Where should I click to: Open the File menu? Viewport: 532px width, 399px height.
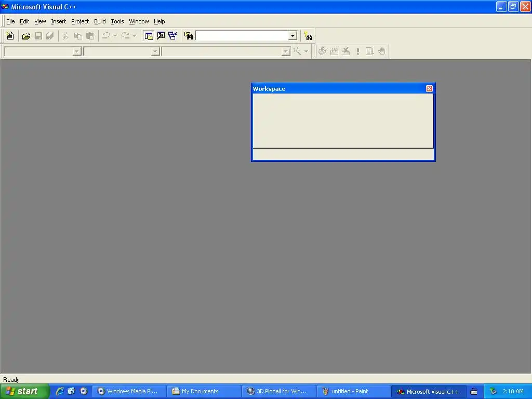[10, 21]
